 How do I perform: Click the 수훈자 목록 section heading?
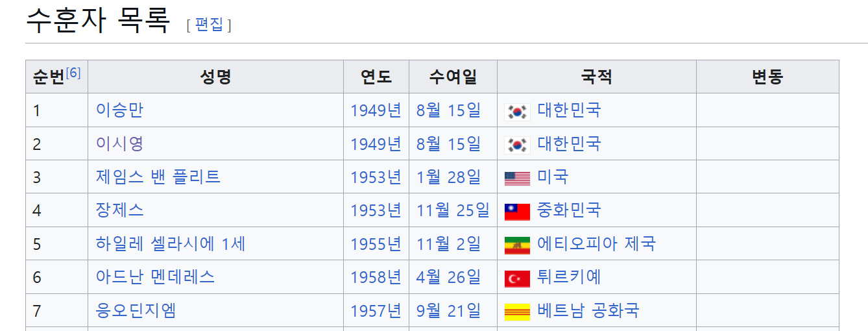pyautogui.click(x=98, y=21)
